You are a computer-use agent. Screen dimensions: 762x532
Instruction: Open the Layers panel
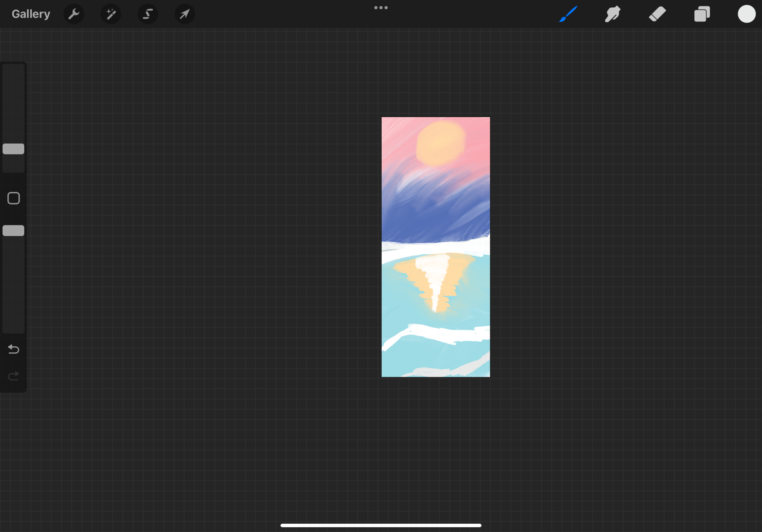(x=702, y=14)
